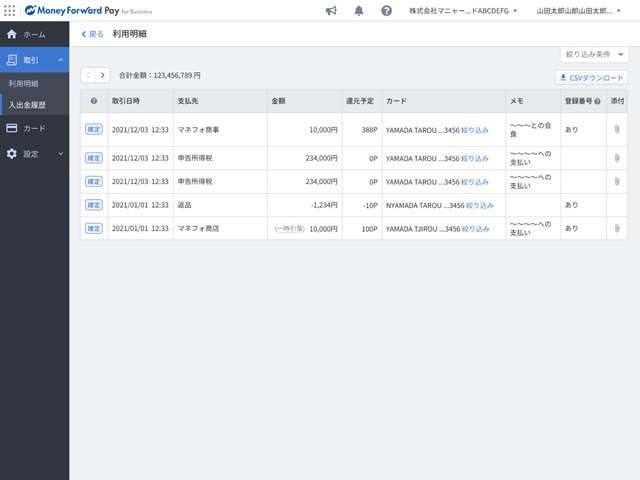Click the memo ～～～との会食
This screenshot has width=640, height=480.
pos(531,129)
